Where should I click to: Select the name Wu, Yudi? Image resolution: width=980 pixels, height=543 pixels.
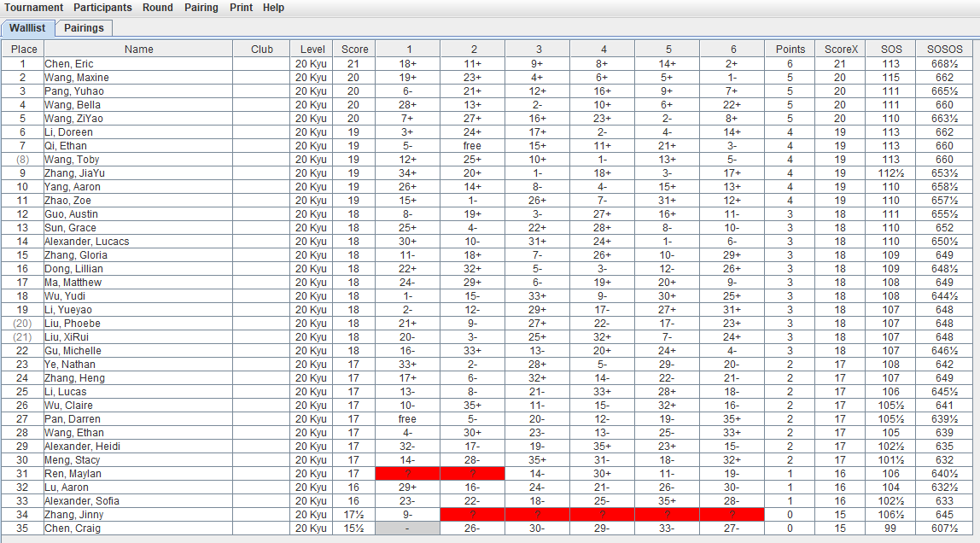65,296
